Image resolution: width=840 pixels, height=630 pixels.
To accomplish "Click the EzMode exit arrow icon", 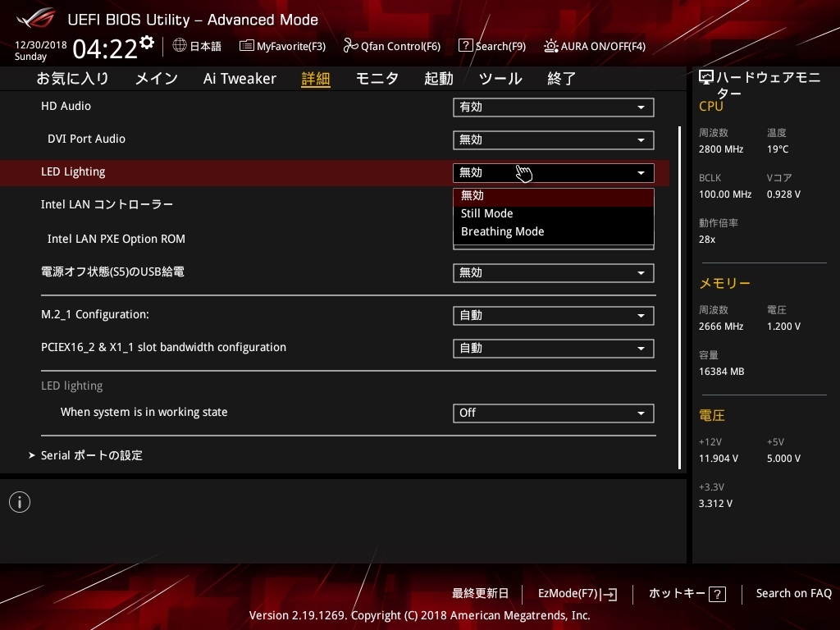I will [609, 594].
